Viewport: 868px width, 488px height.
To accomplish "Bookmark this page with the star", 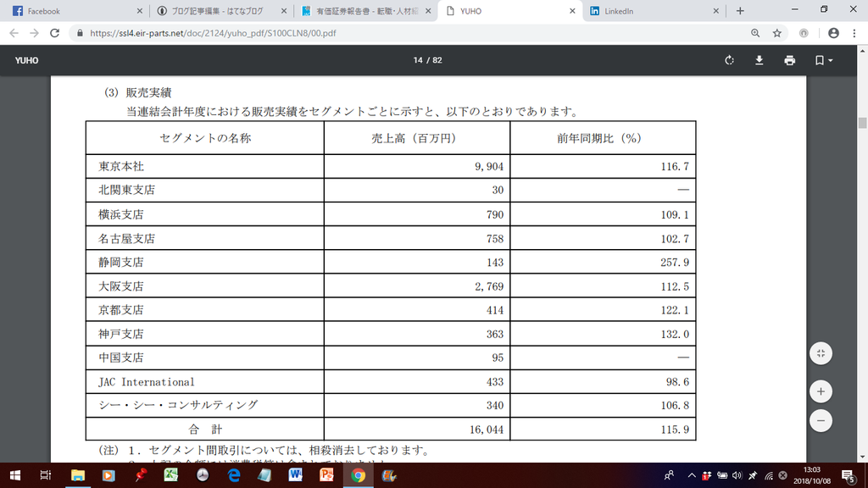I will [777, 33].
